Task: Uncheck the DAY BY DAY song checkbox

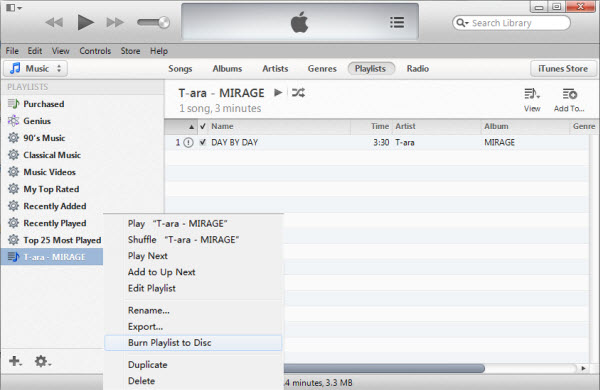Action: [203, 142]
